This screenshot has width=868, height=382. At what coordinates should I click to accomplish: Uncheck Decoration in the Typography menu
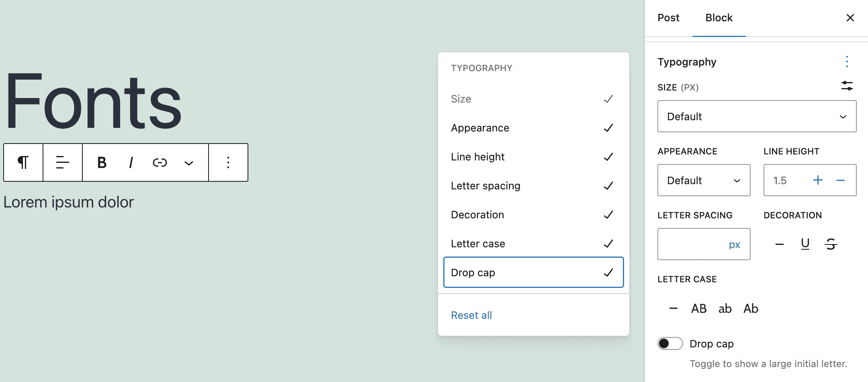[533, 214]
